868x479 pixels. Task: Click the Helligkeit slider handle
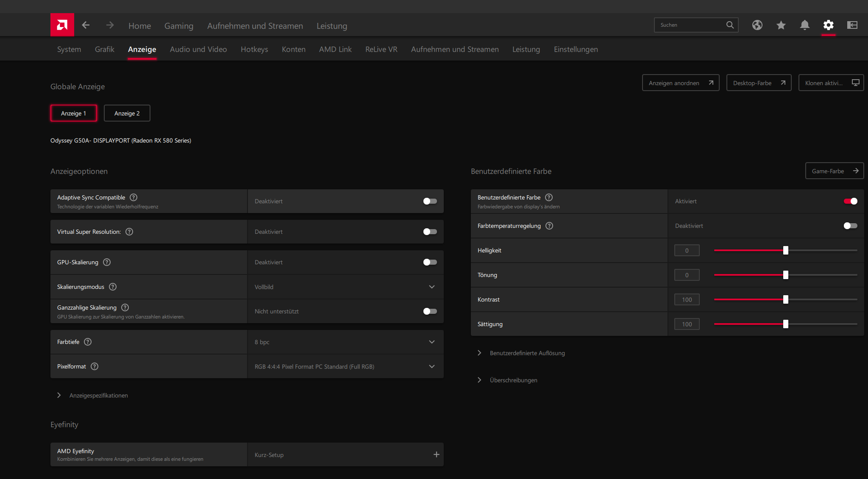coord(785,250)
